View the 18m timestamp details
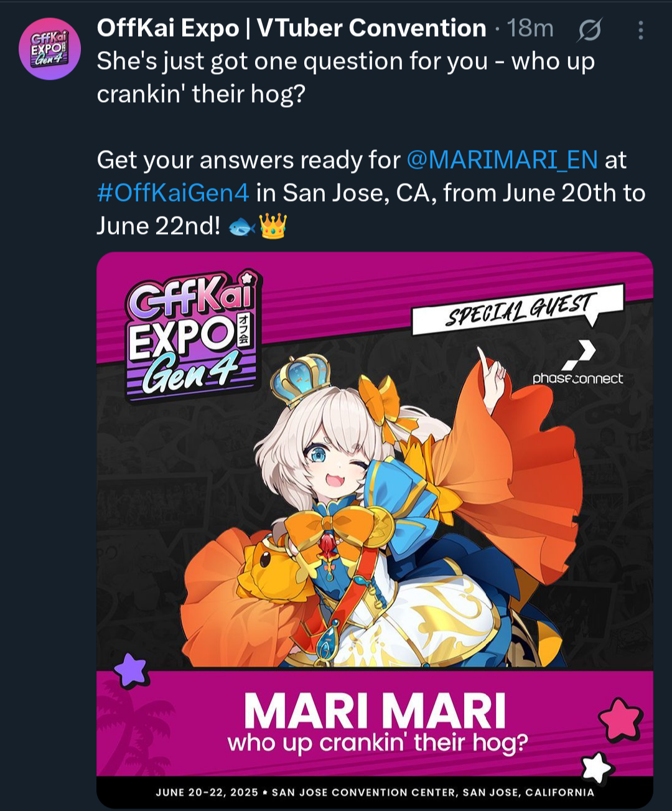The height and width of the screenshot is (811, 672). pos(530,28)
